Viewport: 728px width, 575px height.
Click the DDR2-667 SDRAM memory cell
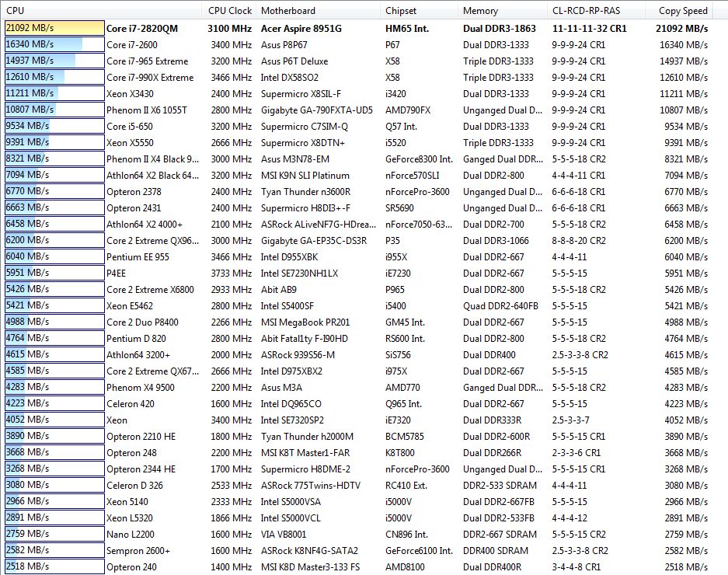(500, 534)
